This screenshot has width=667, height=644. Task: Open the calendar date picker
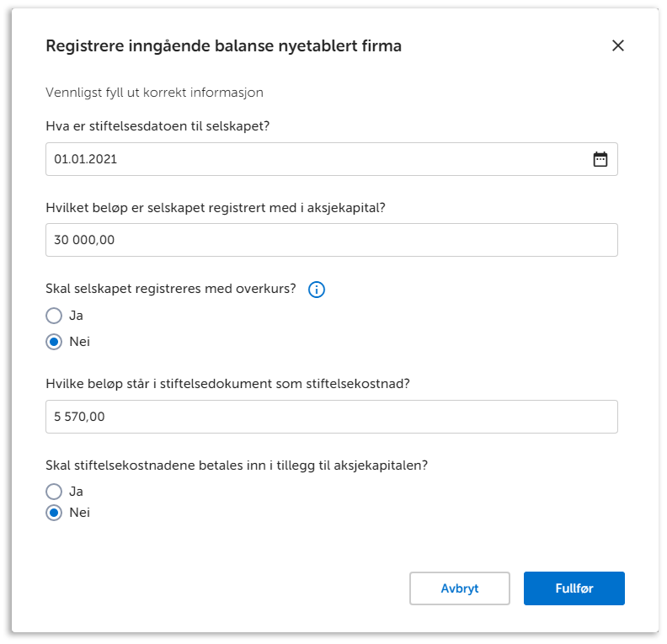[600, 159]
